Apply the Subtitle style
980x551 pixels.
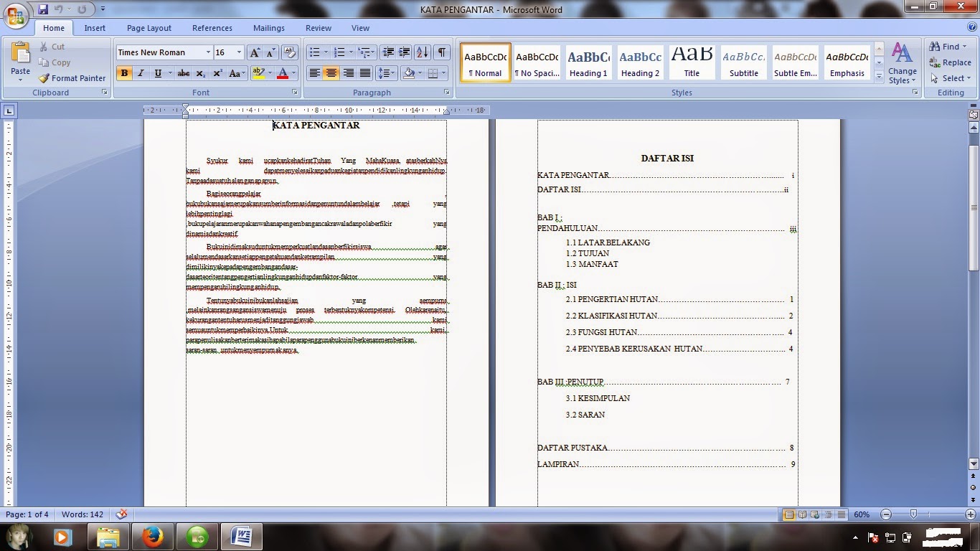(x=744, y=62)
